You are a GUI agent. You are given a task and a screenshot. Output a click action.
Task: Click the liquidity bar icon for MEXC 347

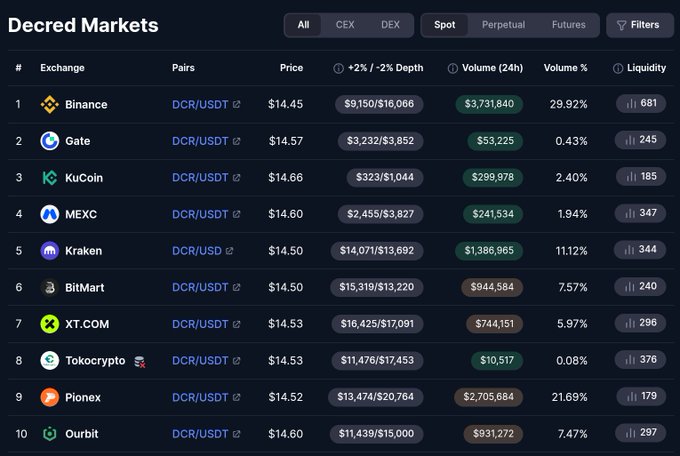630,213
